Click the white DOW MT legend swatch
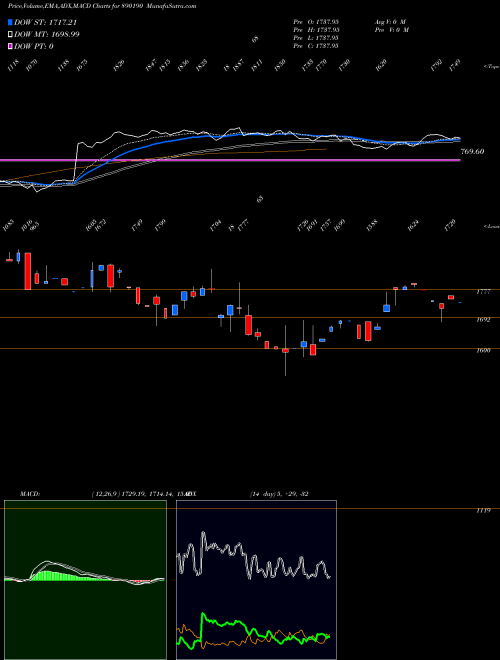Viewport: 500px width, 660px height. point(11,35)
